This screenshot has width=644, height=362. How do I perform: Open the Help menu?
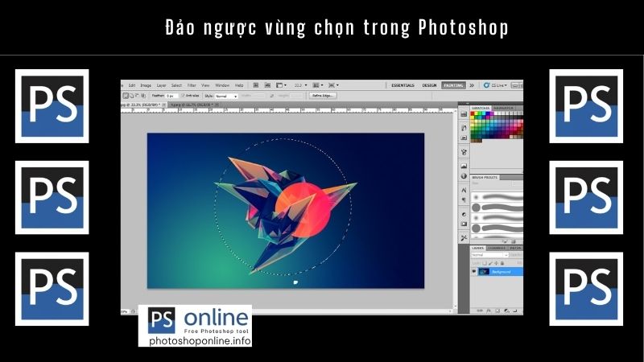coord(239,85)
